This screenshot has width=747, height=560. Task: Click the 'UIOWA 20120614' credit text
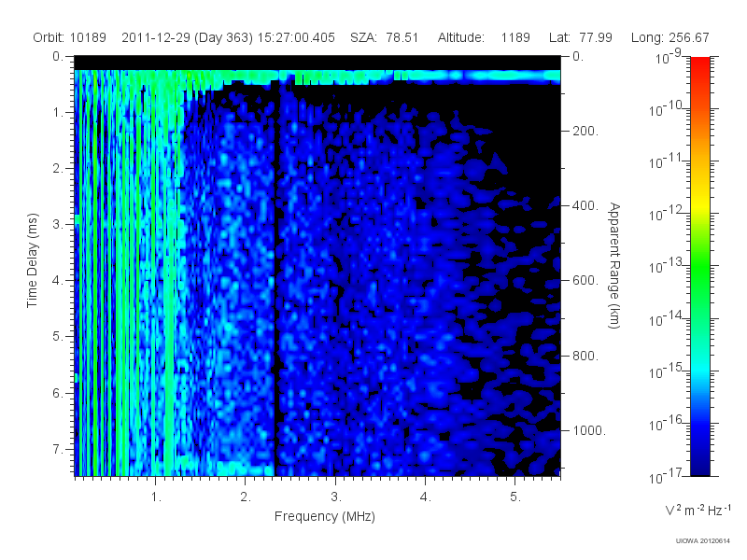(703, 541)
